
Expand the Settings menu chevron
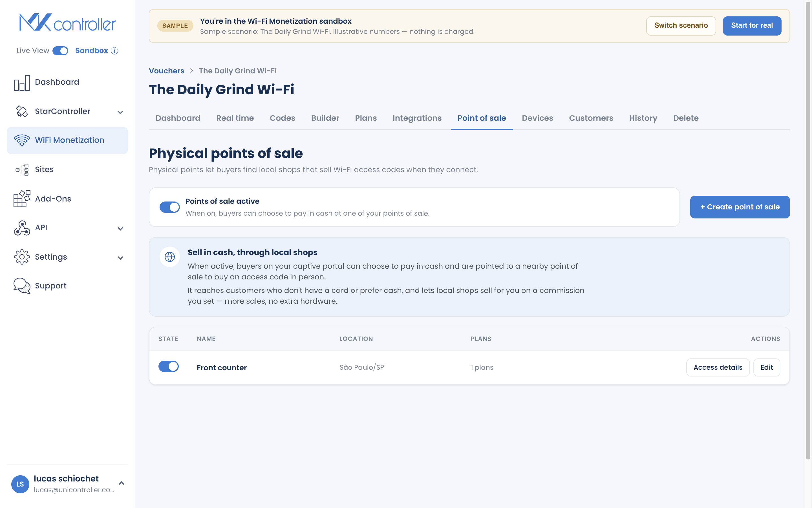tap(120, 258)
